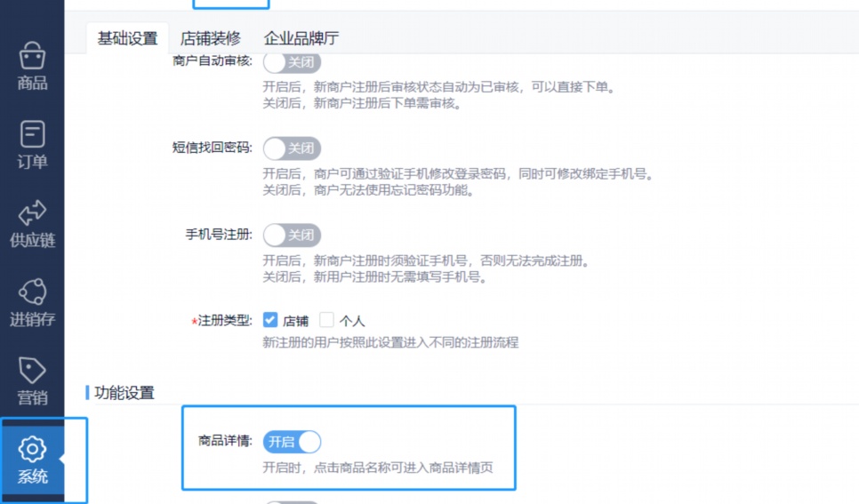Viewport: 859px width, 504px height.
Task: Turn on the 手机号注册 switch
Action: click(292, 236)
